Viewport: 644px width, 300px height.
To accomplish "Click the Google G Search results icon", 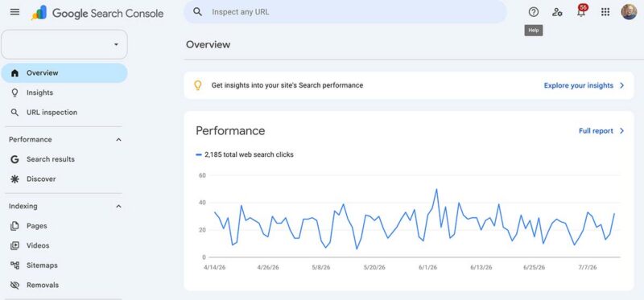I will (x=14, y=159).
